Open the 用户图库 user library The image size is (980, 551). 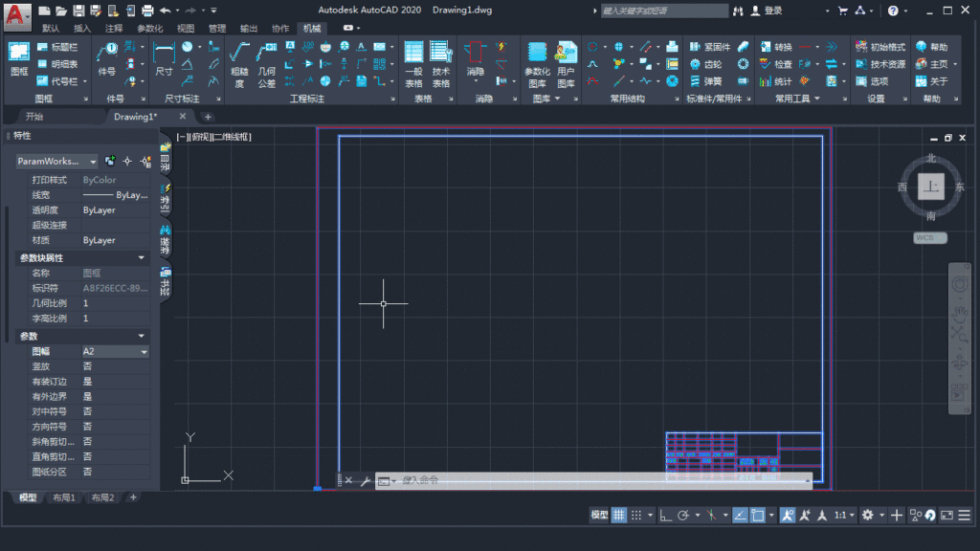[566, 65]
